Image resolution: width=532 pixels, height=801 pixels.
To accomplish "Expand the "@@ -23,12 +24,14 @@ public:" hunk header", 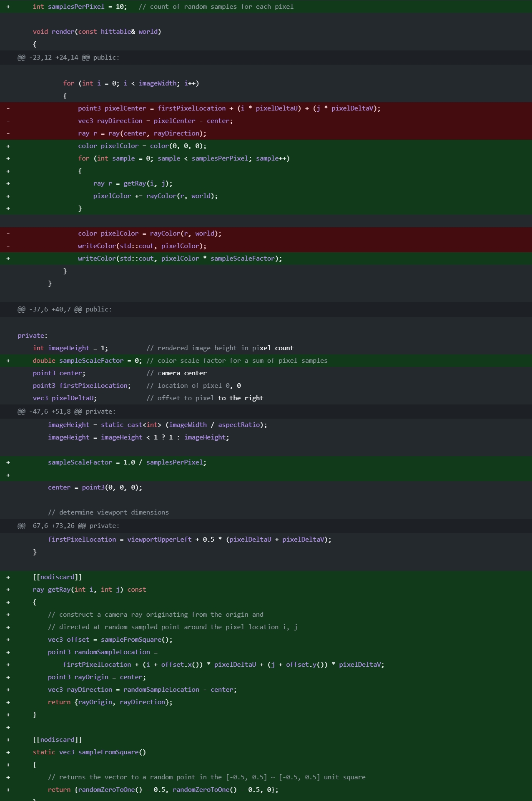I will coord(266,58).
